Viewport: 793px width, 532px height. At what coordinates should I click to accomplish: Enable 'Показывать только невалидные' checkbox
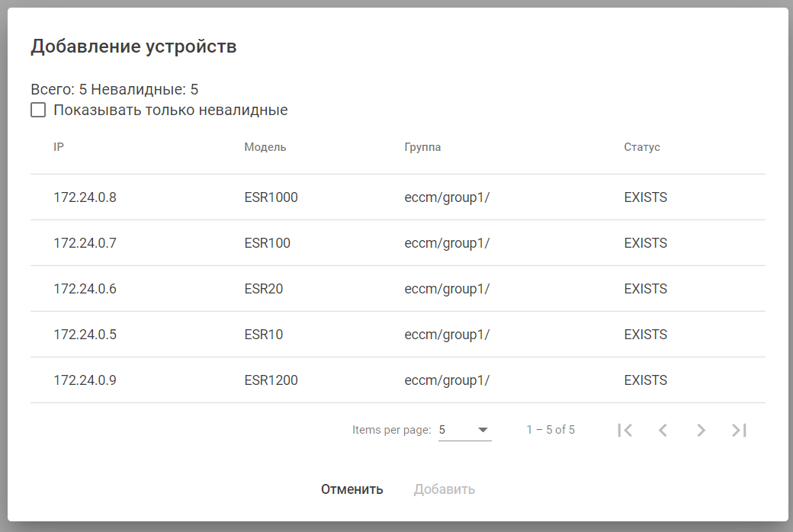[38, 111]
